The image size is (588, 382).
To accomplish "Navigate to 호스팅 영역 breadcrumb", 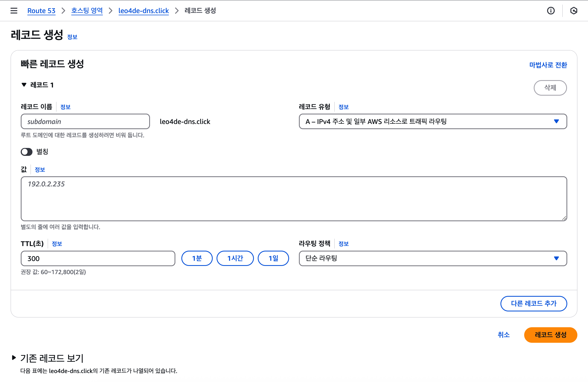I will coord(87,11).
